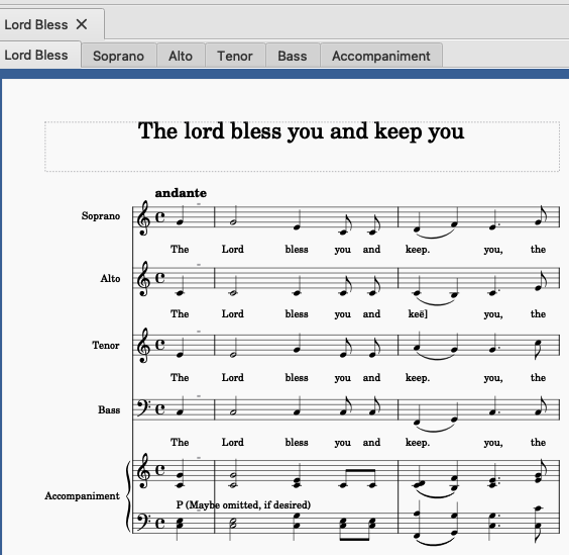Click the Soprano lyric 'bless'
Viewport: 570px width, 556px height.
[x=297, y=249]
